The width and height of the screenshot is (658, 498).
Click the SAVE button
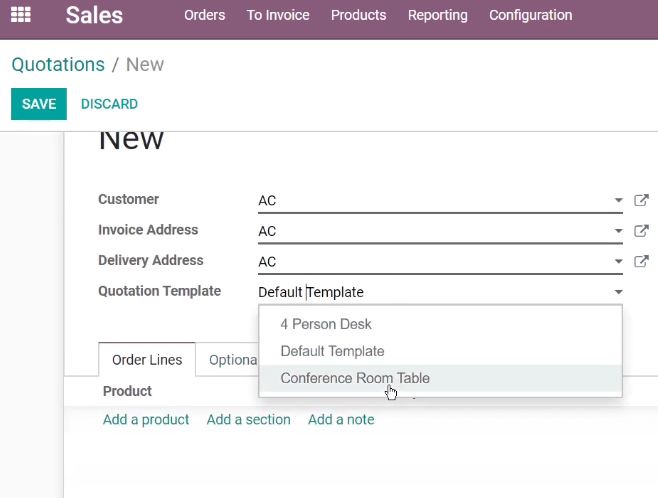39,104
